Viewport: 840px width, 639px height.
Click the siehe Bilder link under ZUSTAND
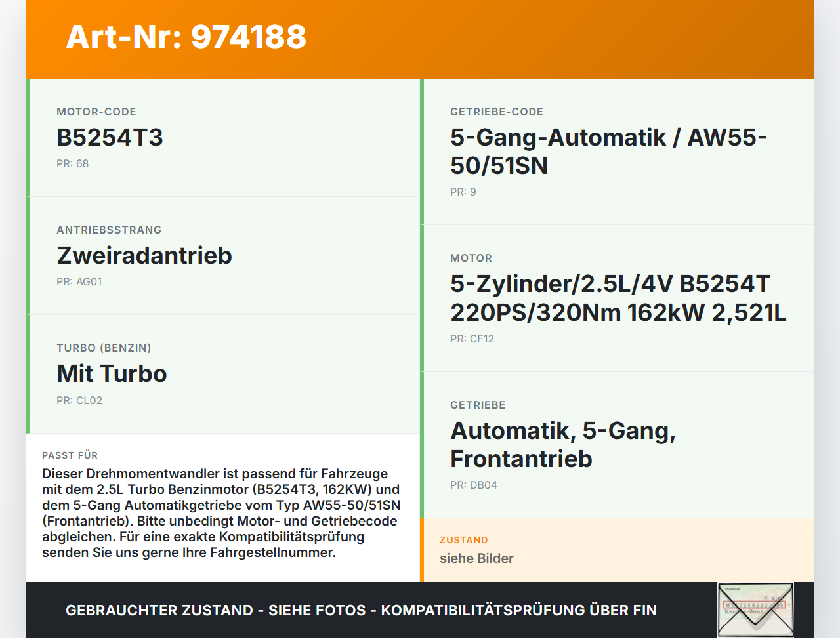click(477, 558)
